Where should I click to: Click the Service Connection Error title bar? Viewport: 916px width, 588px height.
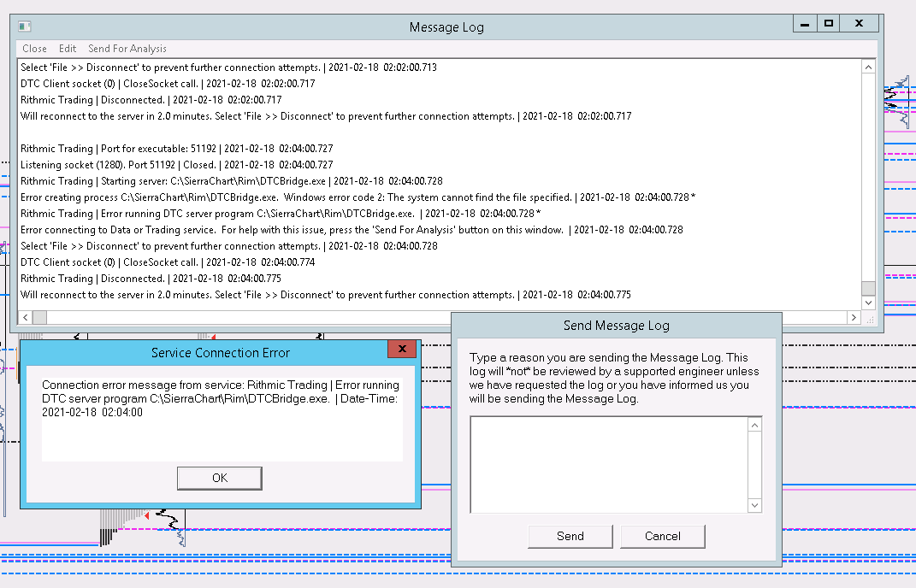click(x=221, y=353)
